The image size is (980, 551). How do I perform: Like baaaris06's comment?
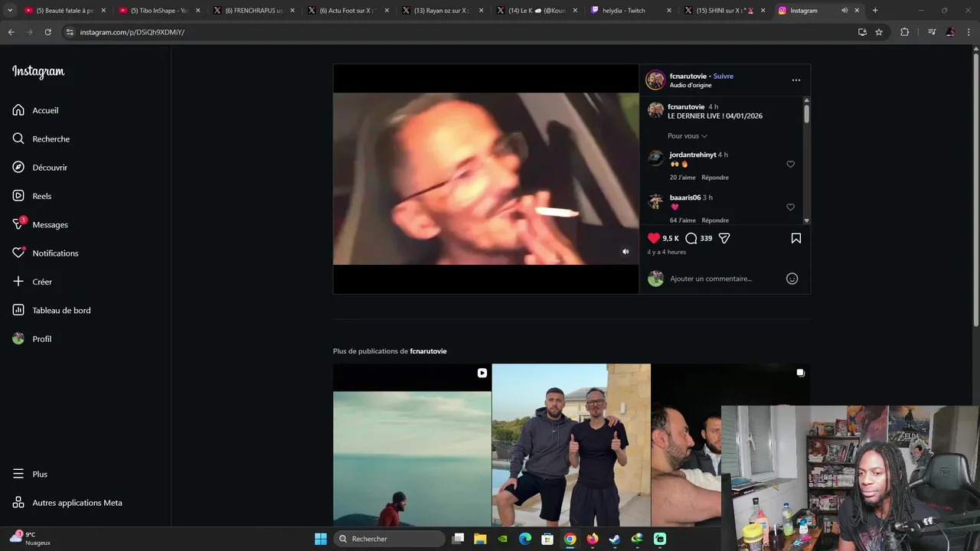pos(790,207)
